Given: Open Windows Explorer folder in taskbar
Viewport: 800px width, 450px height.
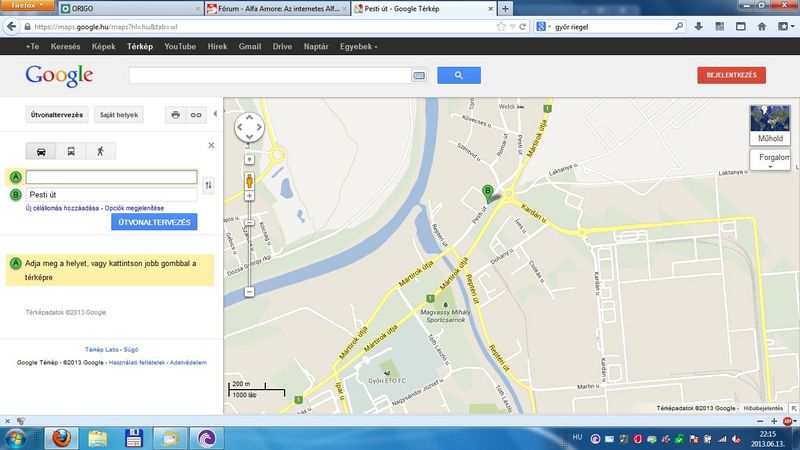Looking at the screenshot, I should tap(97, 438).
